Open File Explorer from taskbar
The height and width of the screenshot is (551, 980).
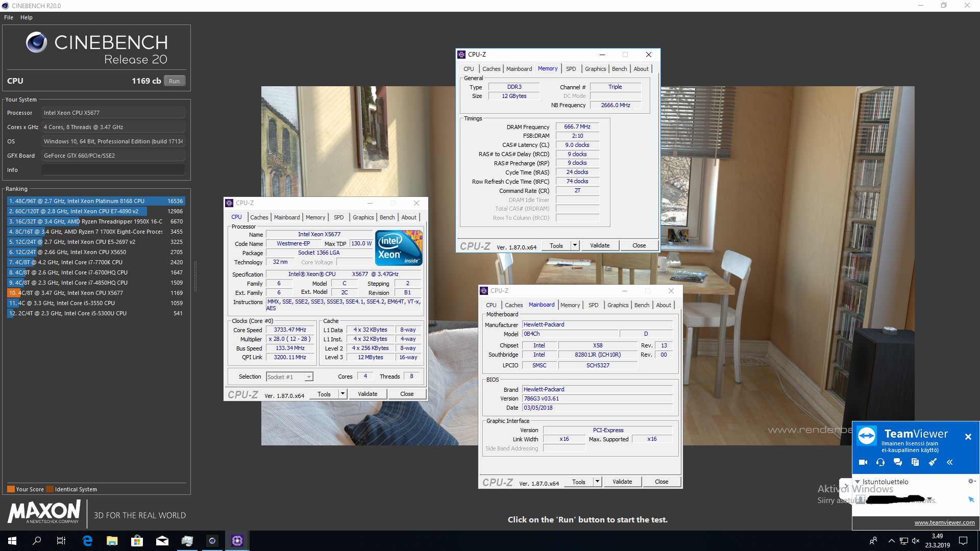112,541
